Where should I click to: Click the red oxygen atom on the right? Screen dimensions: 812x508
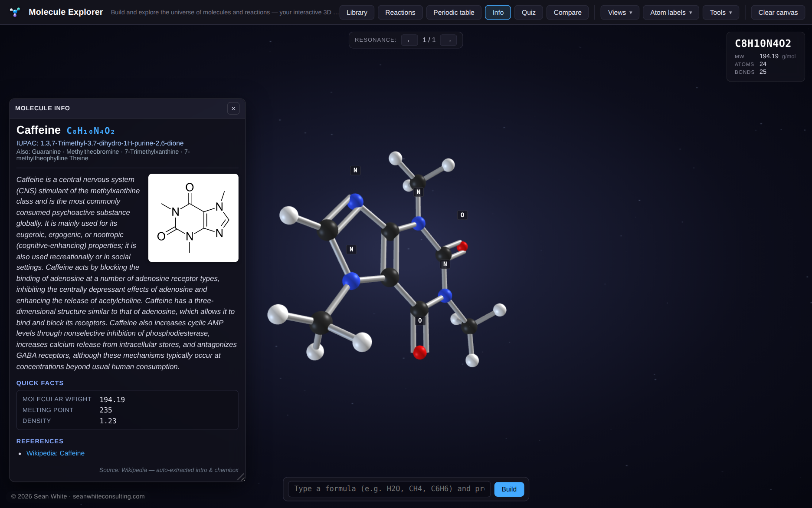(x=462, y=247)
